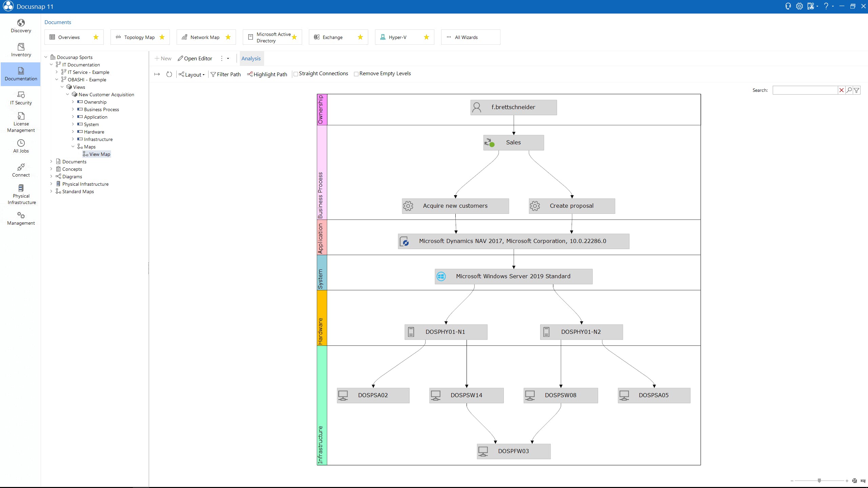Open the Discovery section in sidebar
868x488 pixels.
[21, 26]
